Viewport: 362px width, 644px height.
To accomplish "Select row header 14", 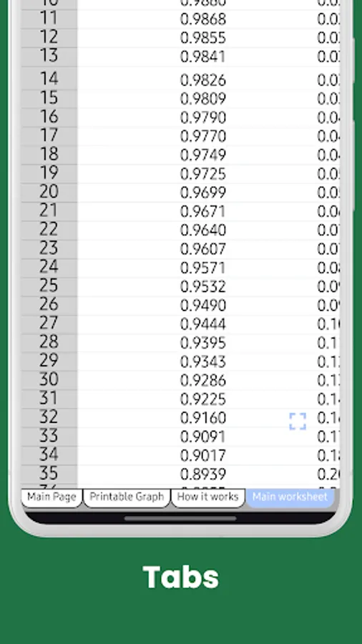I will [x=49, y=79].
